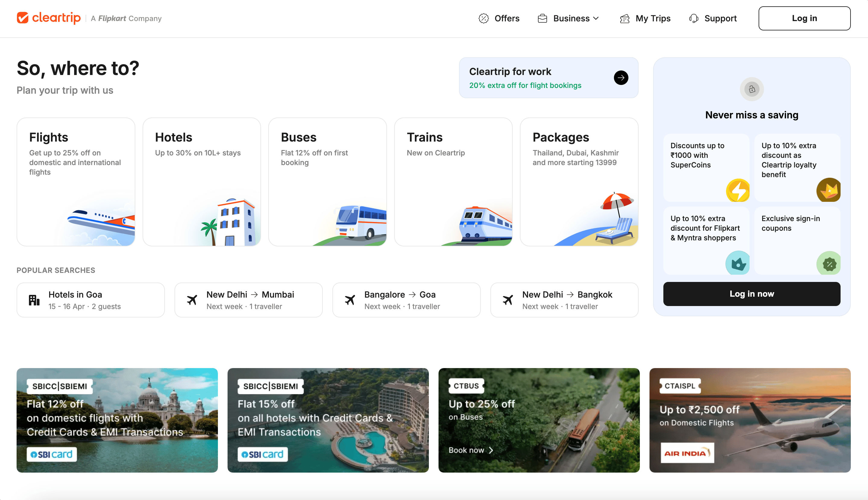Screen dimensions: 868x500
Task: Click the Offers discount badge icon
Action: 483,19
